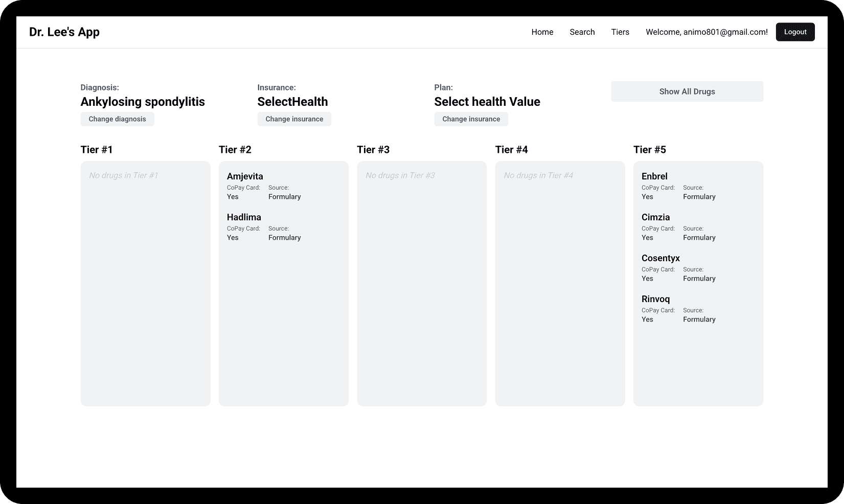Click the Dr. Lee's App logo title
Viewport: 844px width, 504px height.
[64, 32]
